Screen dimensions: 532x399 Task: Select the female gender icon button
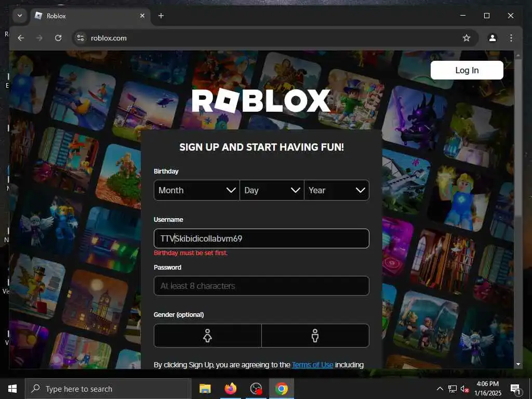tap(208, 336)
